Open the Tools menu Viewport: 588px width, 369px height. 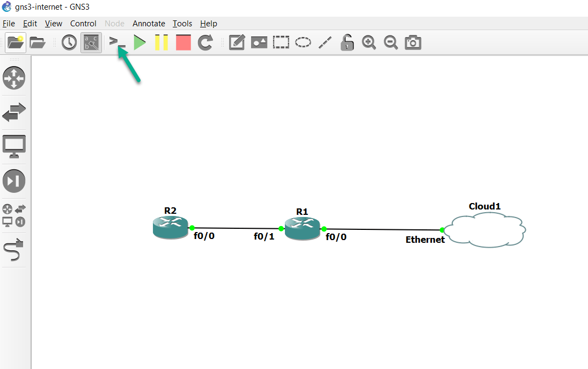pyautogui.click(x=182, y=23)
